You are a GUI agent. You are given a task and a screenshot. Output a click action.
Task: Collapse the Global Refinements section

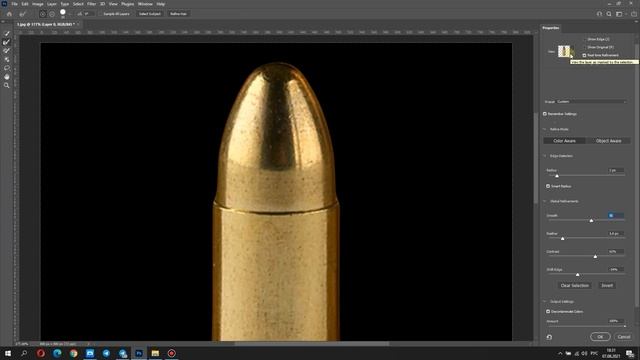545,201
